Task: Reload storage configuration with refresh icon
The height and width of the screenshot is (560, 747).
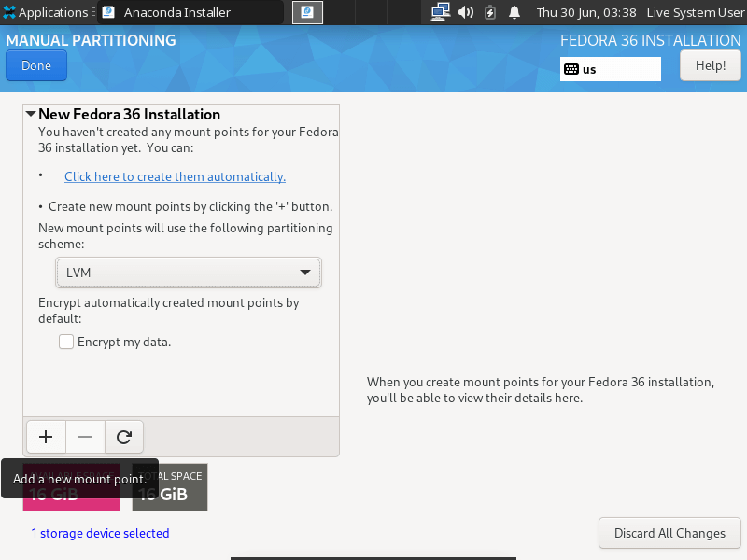Action: pyautogui.click(x=123, y=436)
